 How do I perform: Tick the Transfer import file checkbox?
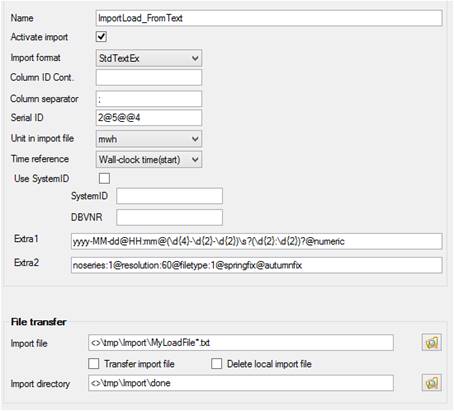point(94,363)
